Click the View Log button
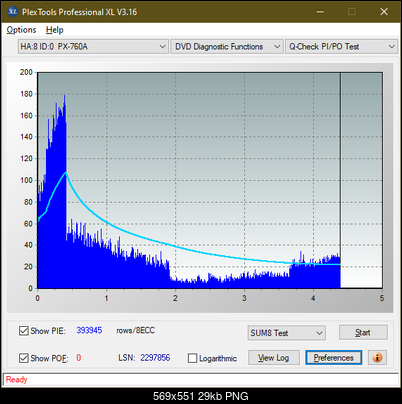 (274, 358)
